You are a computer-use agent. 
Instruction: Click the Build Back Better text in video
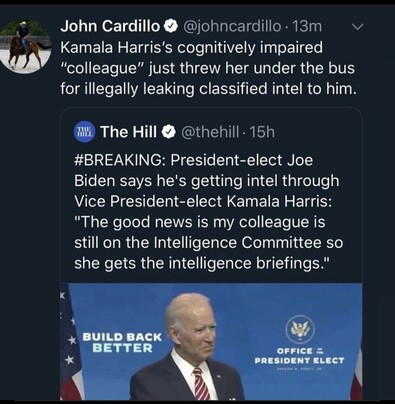(x=122, y=342)
